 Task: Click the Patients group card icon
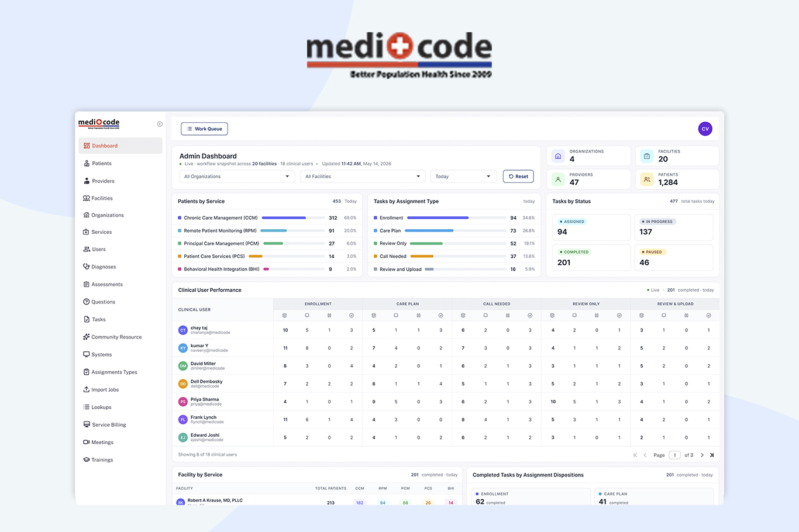click(646, 179)
